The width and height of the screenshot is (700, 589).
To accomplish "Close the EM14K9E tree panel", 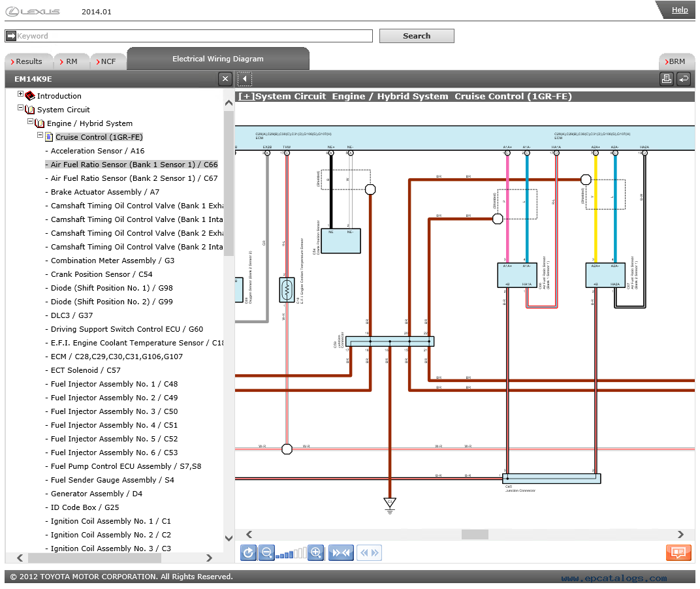I will coord(225,79).
